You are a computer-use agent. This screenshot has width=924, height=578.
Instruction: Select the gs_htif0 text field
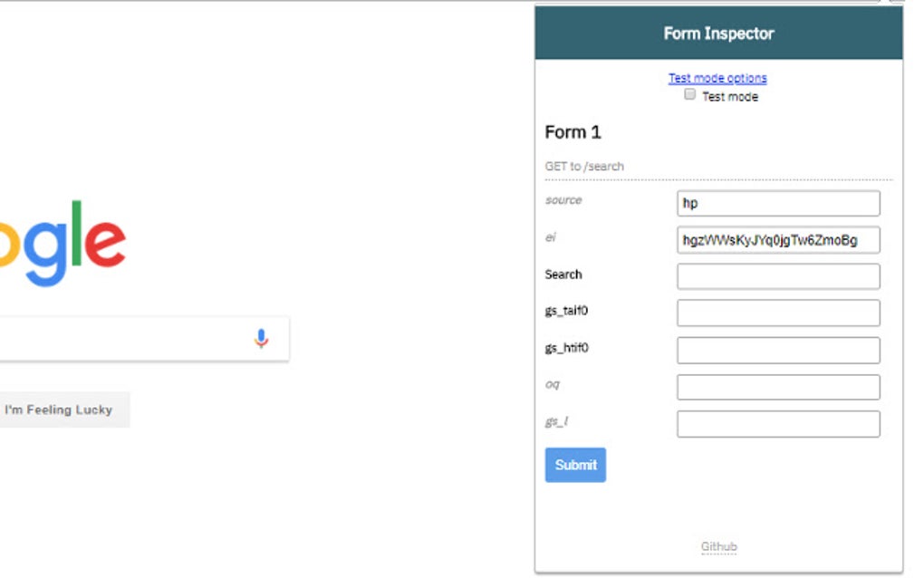777,350
